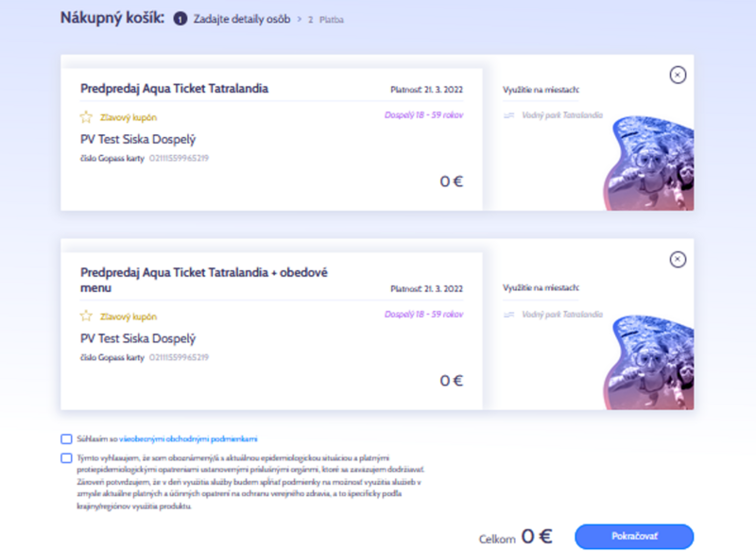This screenshot has height=551, width=756.
Task: Click title of the obedové menu ticket
Action: click(x=204, y=280)
